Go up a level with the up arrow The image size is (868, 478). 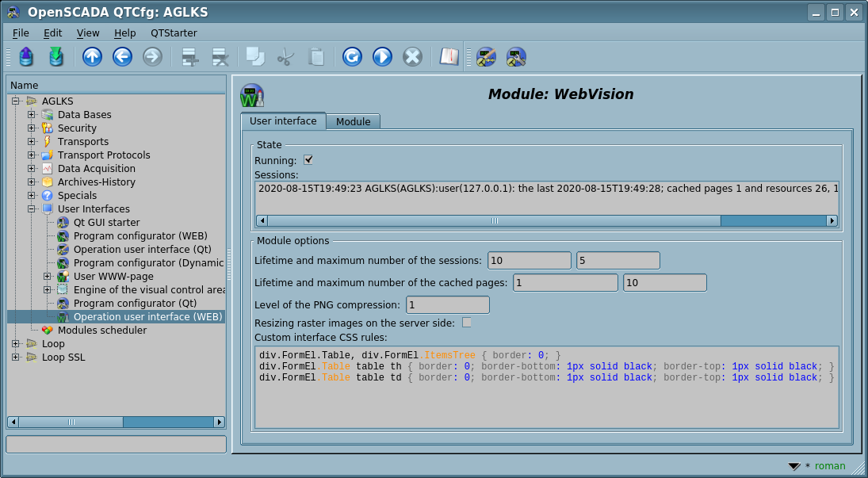[x=93, y=56]
